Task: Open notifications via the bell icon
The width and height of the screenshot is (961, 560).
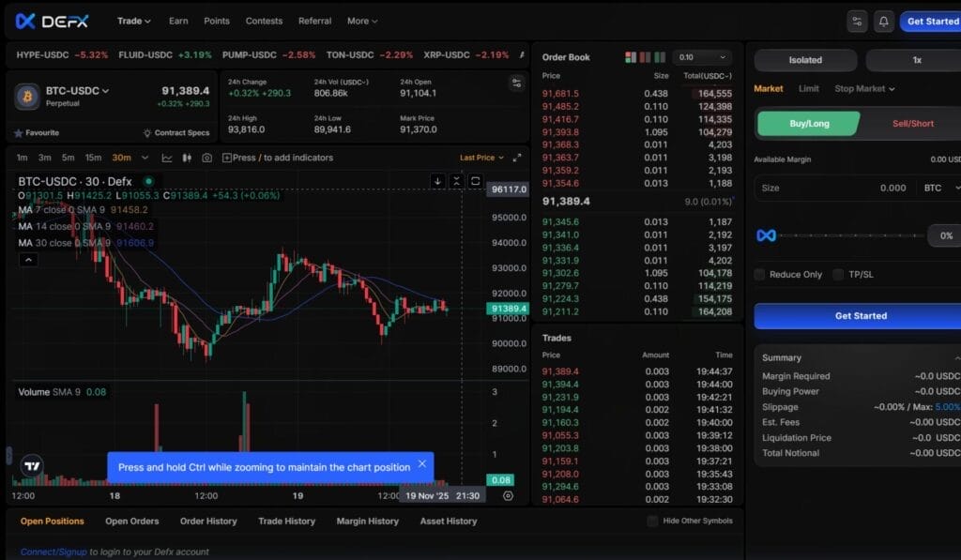Action: point(883,19)
